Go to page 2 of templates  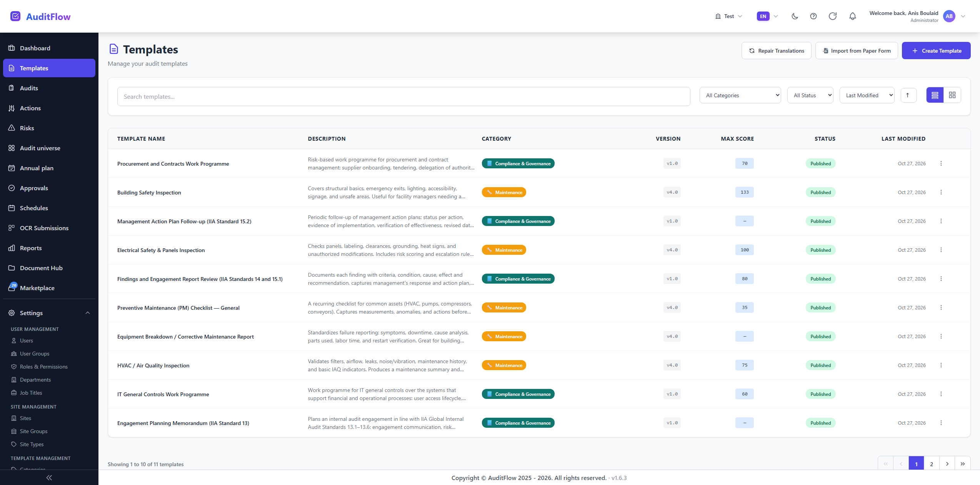click(932, 464)
